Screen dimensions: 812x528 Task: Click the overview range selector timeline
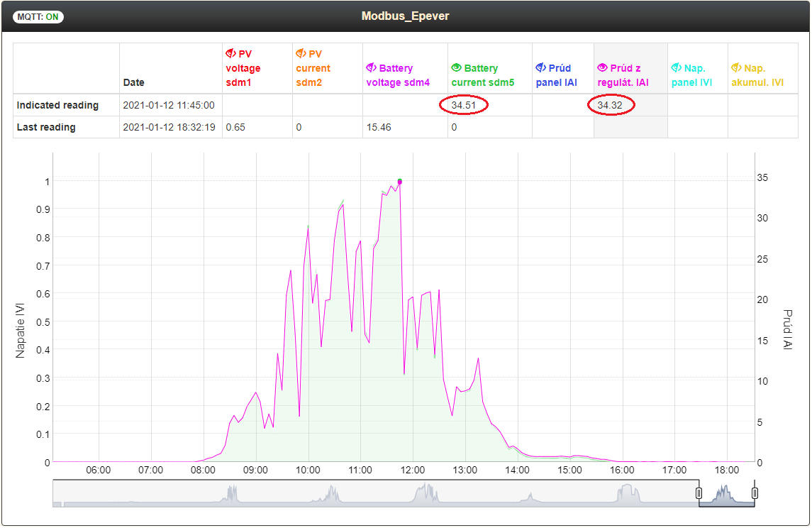[404, 493]
